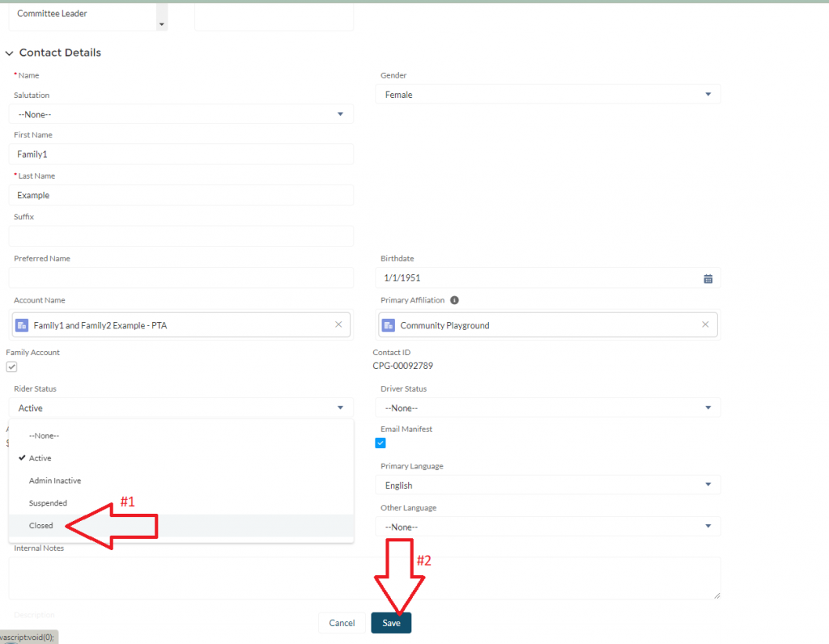This screenshot has width=829, height=644.
Task: Open the Salutation dropdown
Action: (x=181, y=114)
